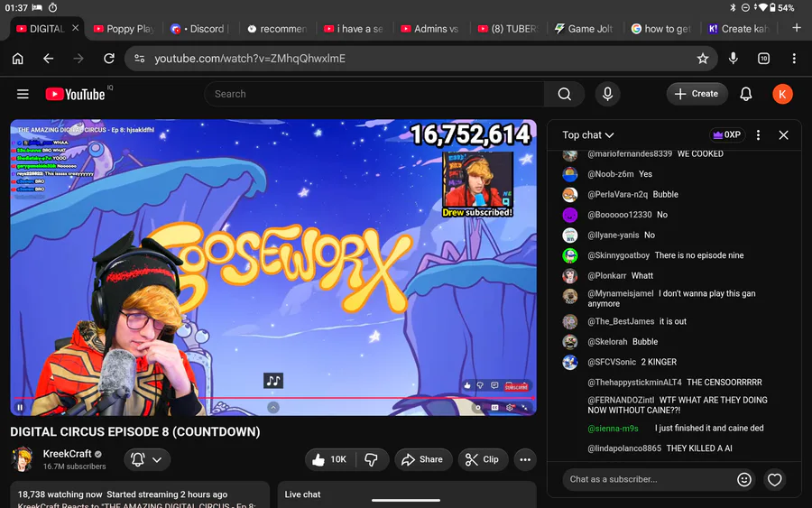
Task: Navigate back in the browser
Action: click(48, 59)
